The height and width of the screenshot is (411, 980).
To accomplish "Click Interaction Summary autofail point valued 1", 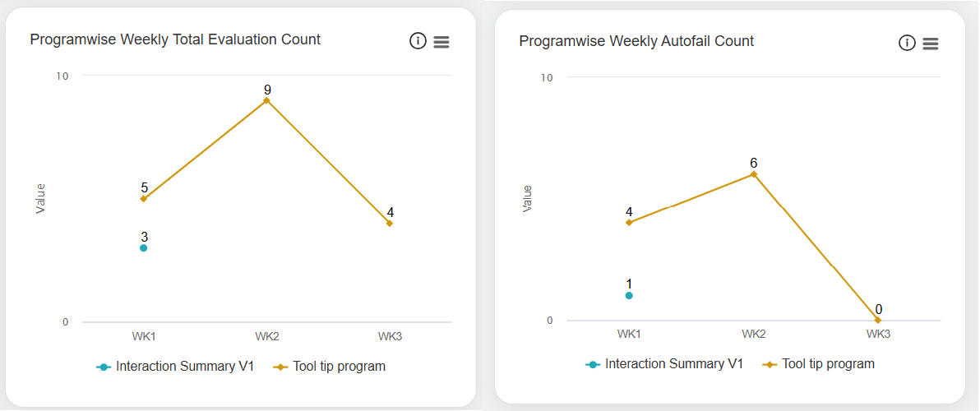I will [629, 295].
